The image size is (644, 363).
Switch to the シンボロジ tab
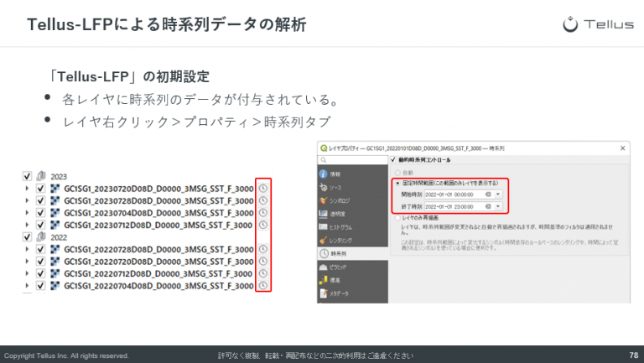click(353, 200)
